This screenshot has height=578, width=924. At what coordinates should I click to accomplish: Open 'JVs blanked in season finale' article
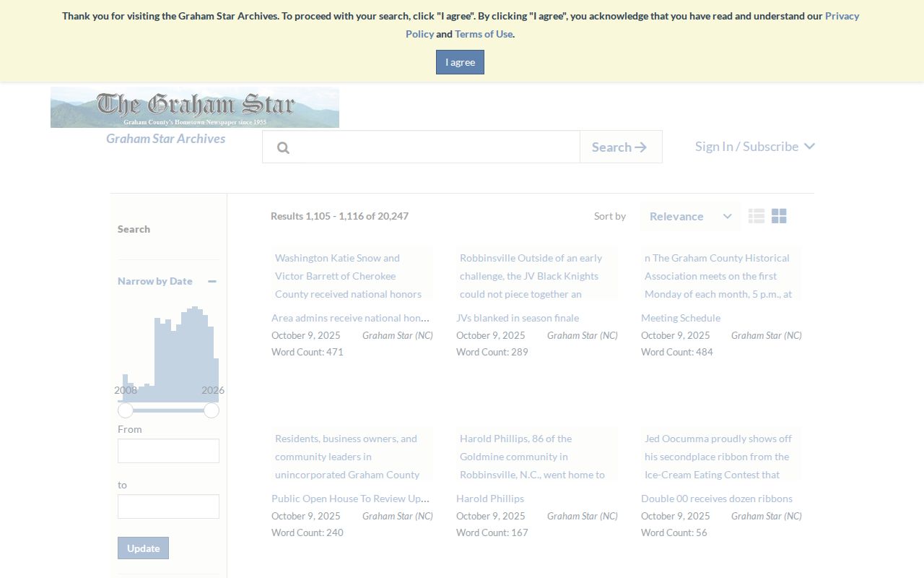coord(518,318)
